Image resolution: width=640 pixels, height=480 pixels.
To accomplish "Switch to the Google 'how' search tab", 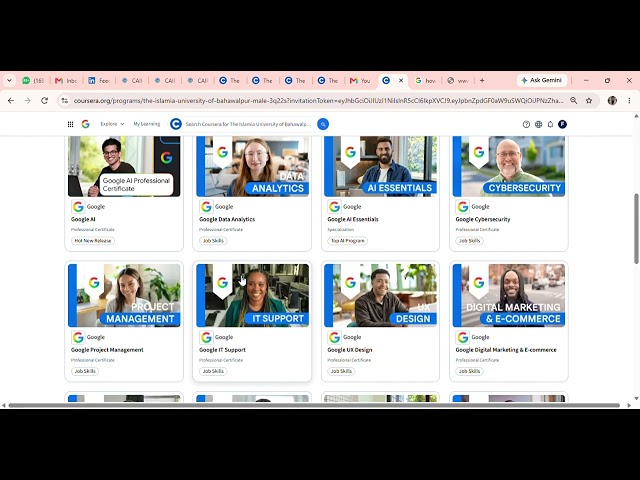I will tap(426, 80).
